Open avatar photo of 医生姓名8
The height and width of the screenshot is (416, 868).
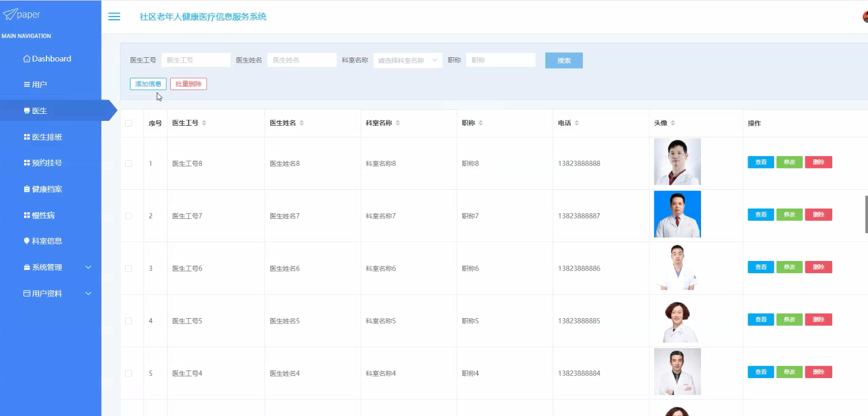click(677, 162)
